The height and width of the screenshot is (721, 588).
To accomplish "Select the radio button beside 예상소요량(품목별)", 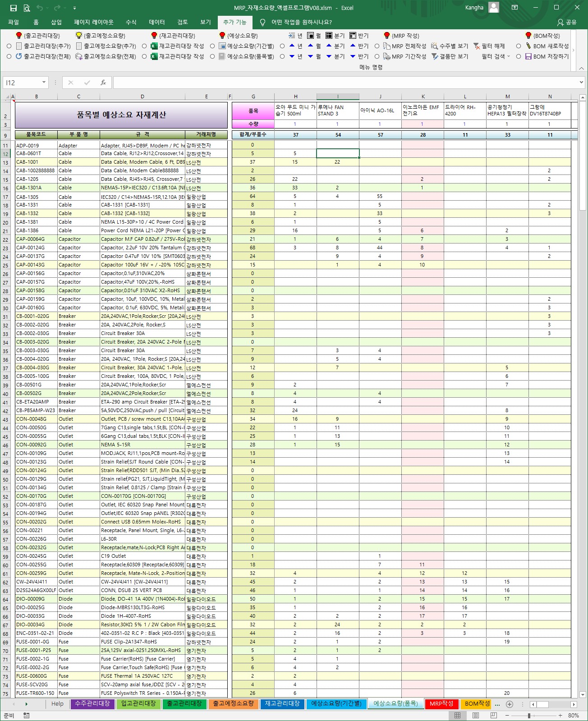I will pyautogui.click(x=212, y=56).
